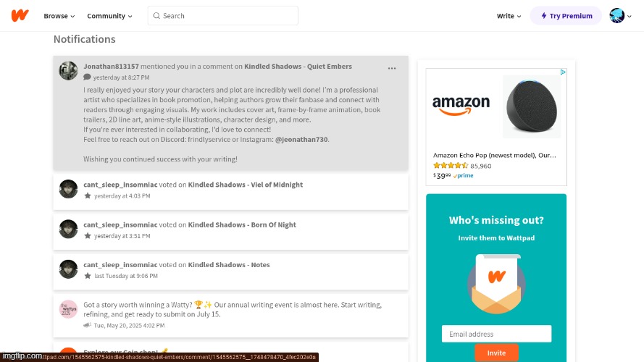This screenshot has width=644, height=362.
Task: Open the Write dropdown menu
Action: 509,16
